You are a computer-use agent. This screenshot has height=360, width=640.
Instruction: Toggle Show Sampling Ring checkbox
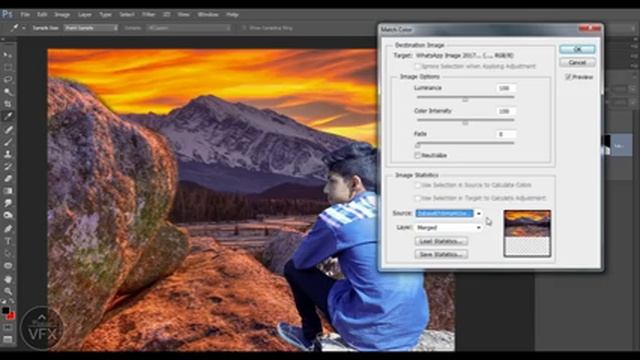coord(244,28)
